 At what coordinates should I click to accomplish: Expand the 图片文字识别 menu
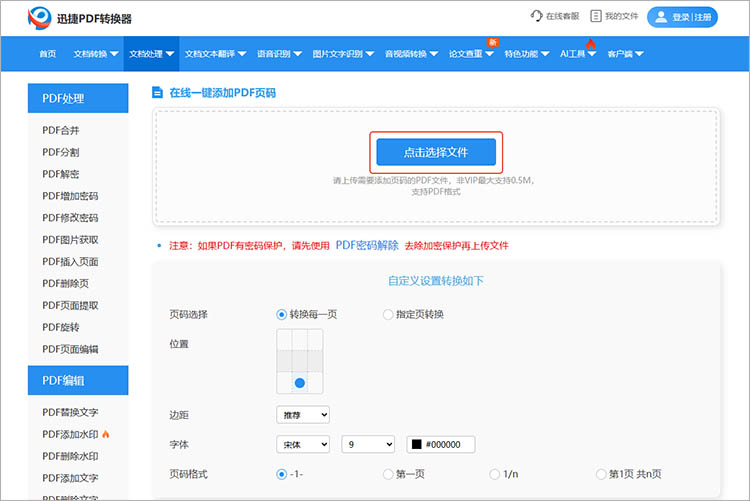(343, 54)
